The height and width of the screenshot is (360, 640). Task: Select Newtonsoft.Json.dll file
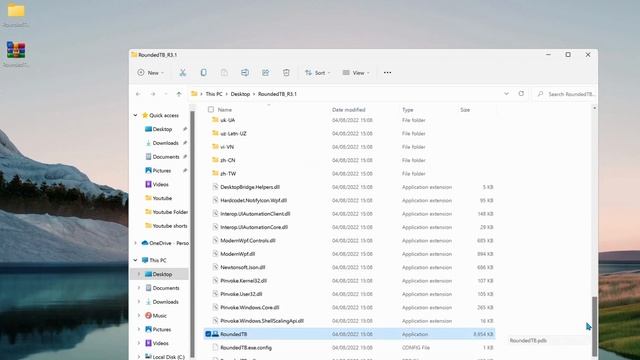pos(242,267)
